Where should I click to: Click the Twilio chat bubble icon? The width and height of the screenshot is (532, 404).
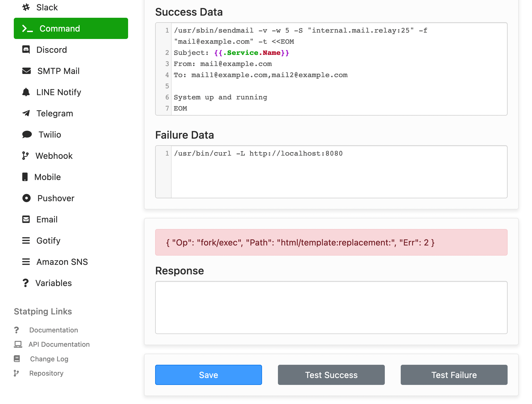pyautogui.click(x=27, y=135)
